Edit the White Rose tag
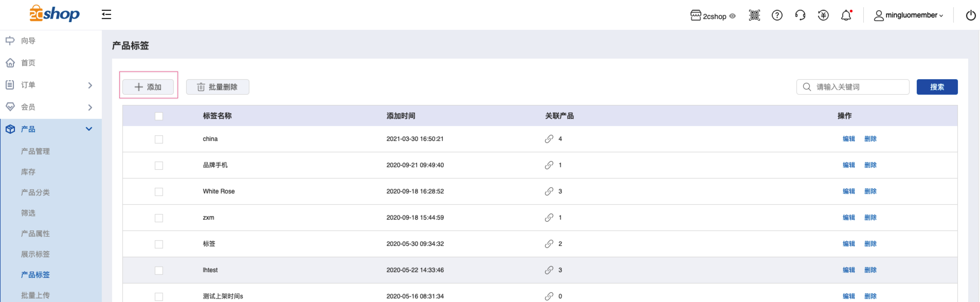This screenshot has height=302, width=980. click(848, 192)
